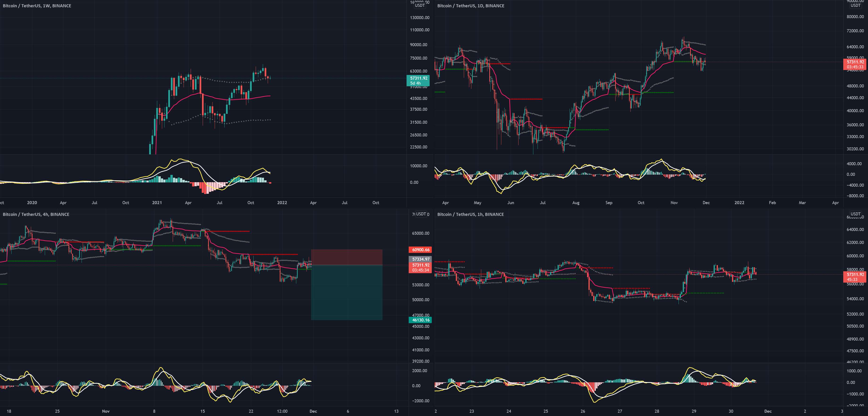Screen dimensions: 868x416
Task: Click the 22500.00 price on weekly axis
Action: click(419, 147)
